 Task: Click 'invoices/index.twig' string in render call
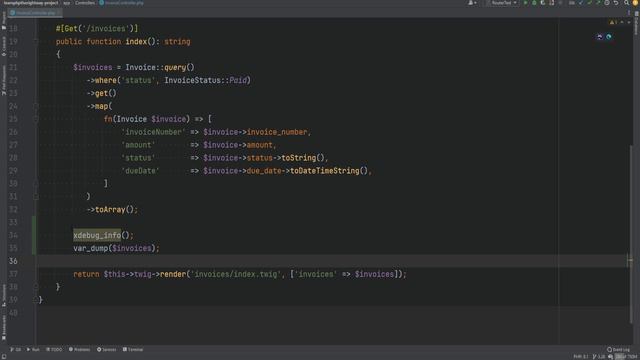pos(236,274)
